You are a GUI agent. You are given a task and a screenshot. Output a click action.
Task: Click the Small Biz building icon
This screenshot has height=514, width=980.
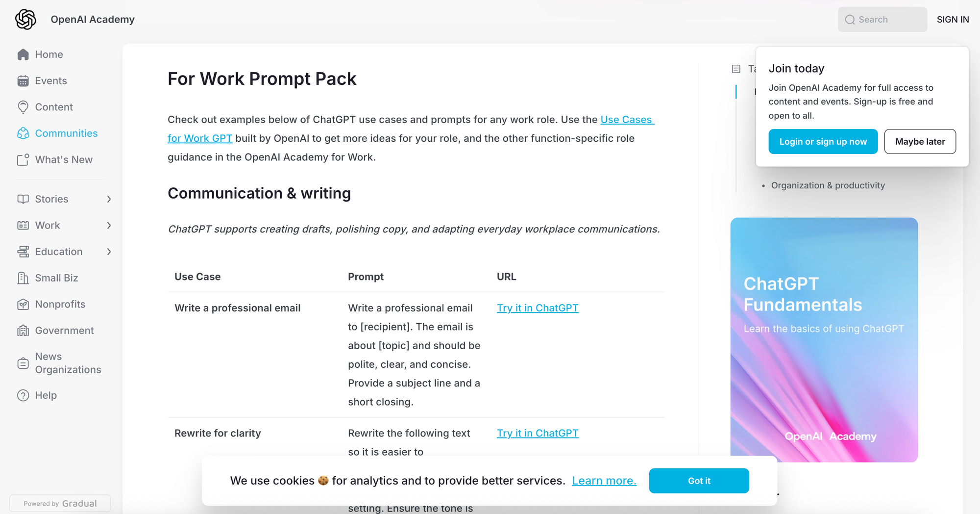click(23, 278)
